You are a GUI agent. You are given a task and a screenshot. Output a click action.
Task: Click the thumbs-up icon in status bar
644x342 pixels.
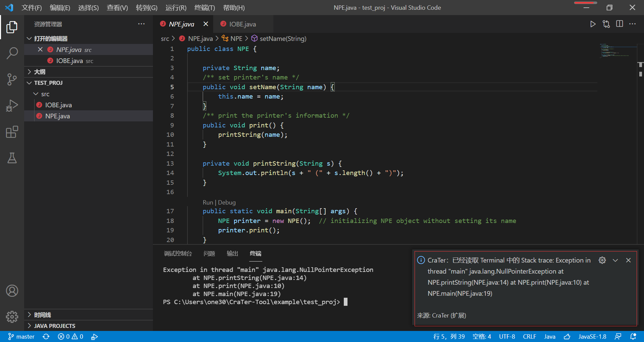tap(567, 336)
